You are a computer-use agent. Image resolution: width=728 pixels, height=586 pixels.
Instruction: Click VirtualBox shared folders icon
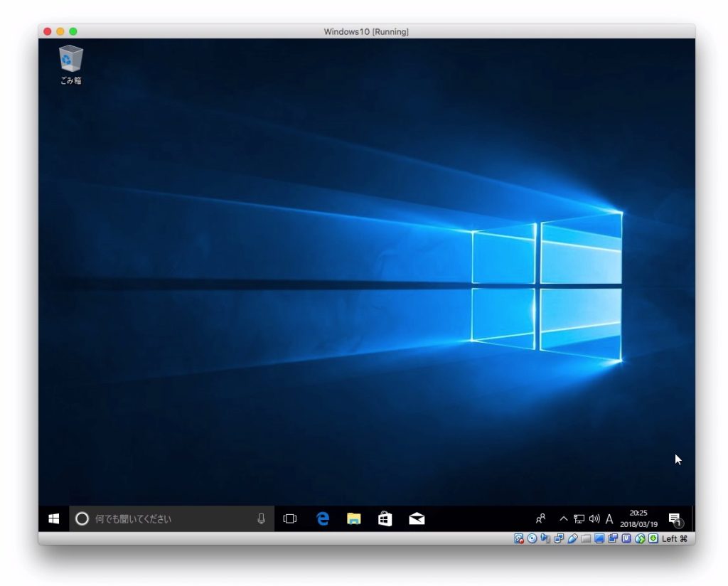(x=586, y=538)
